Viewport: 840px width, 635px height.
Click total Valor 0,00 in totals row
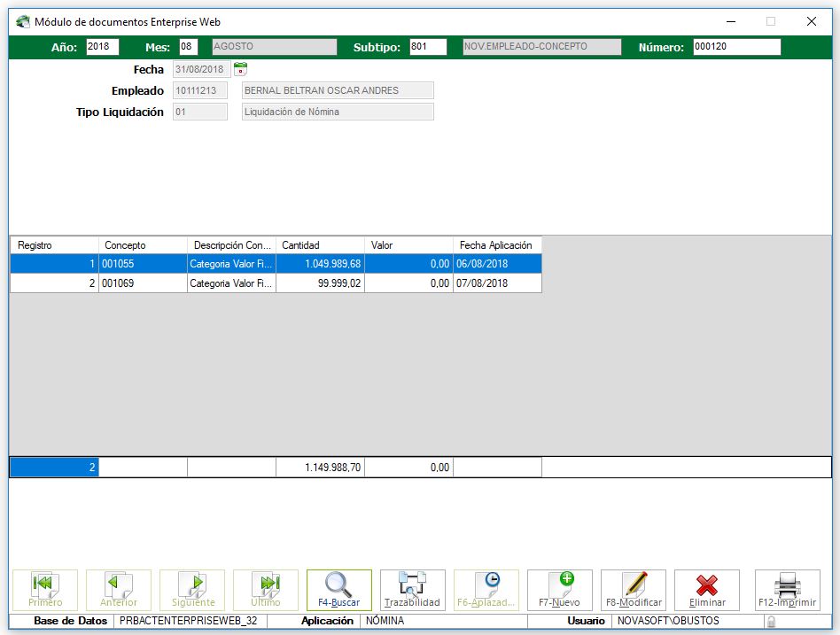(408, 468)
